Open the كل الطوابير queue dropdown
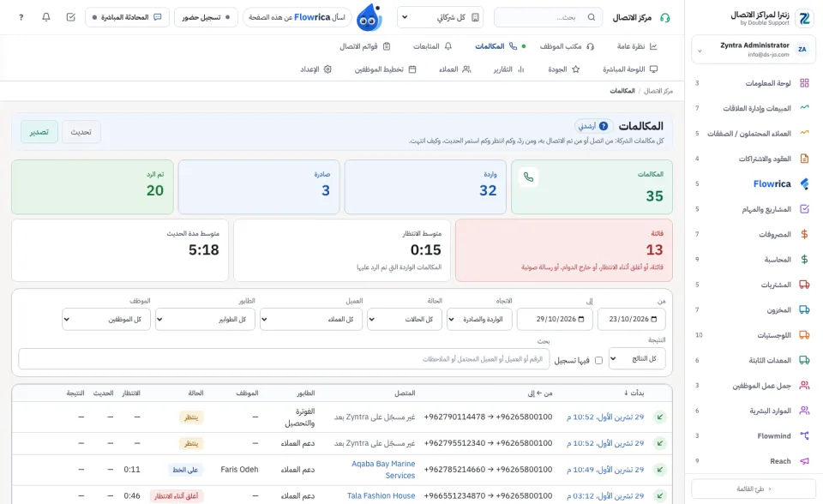Viewport: 823px width, 504px height. coord(205,319)
